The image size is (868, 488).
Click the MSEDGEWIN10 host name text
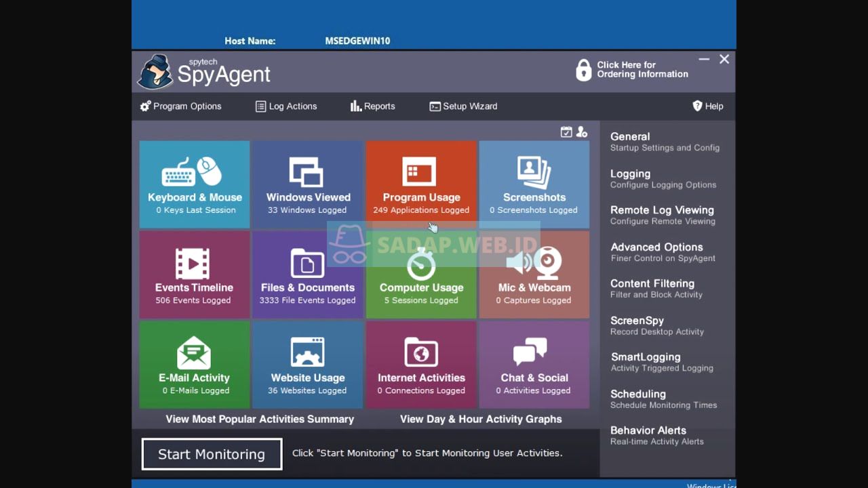(357, 41)
